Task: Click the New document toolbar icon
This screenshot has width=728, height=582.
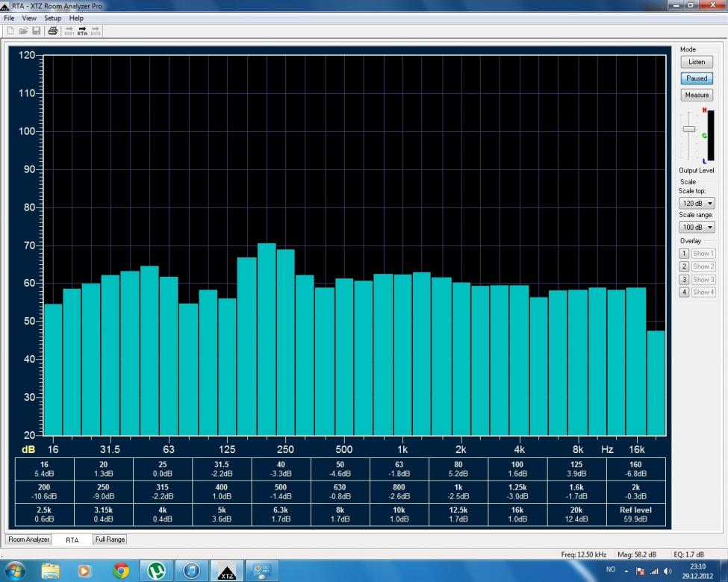Action: pyautogui.click(x=11, y=31)
